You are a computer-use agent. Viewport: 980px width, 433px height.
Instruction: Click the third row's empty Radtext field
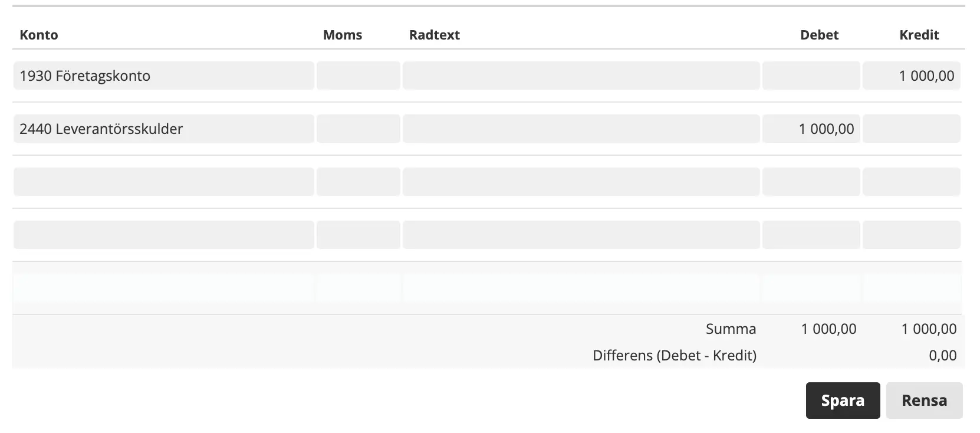point(581,182)
